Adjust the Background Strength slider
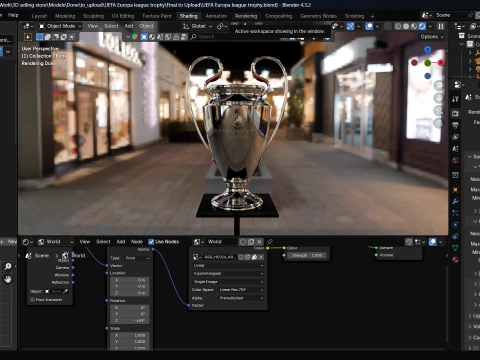The width and height of the screenshot is (480, 360). click(x=307, y=255)
